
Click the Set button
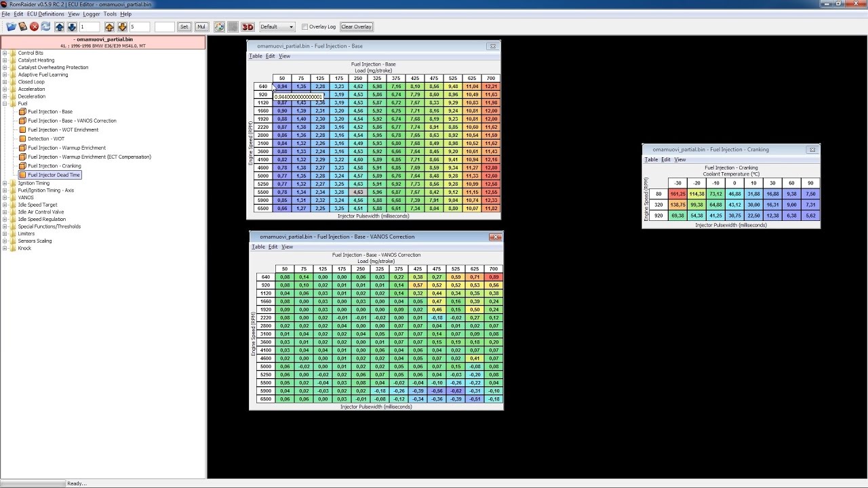184,26
